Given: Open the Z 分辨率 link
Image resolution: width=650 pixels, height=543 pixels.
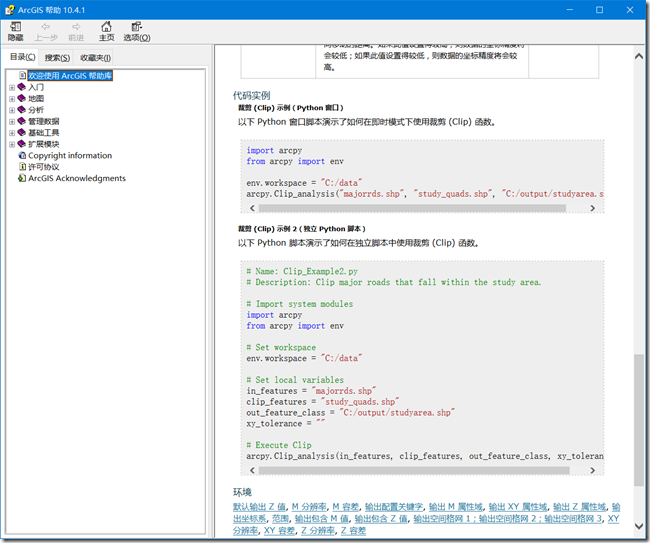Looking at the screenshot, I should click(318, 530).
